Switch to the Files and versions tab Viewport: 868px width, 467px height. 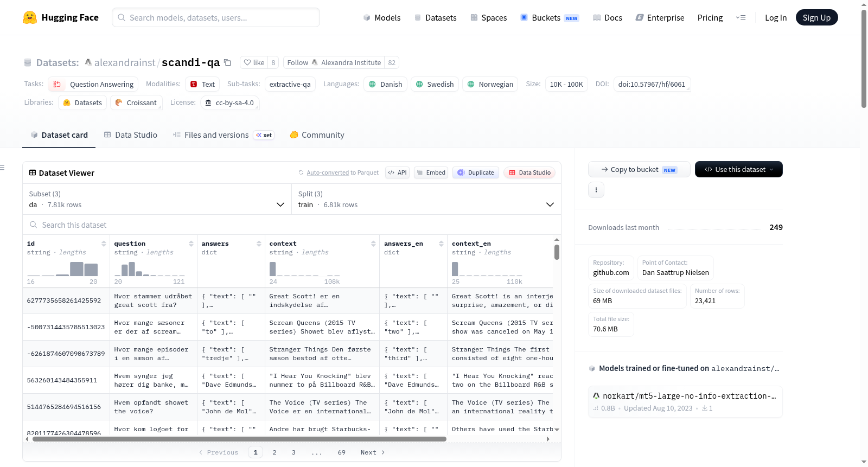pos(224,135)
